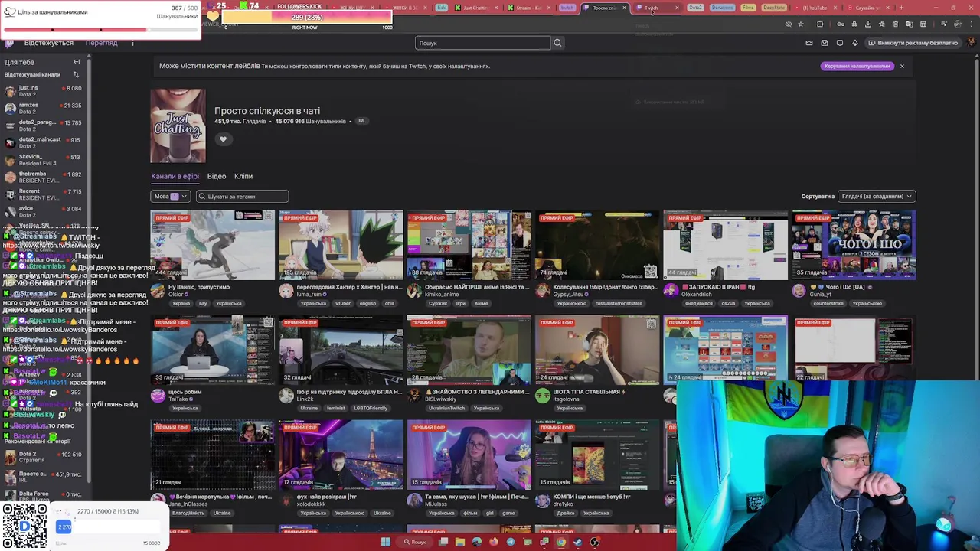
Task: Select the Канали в ефірі tab
Action: 175,177
